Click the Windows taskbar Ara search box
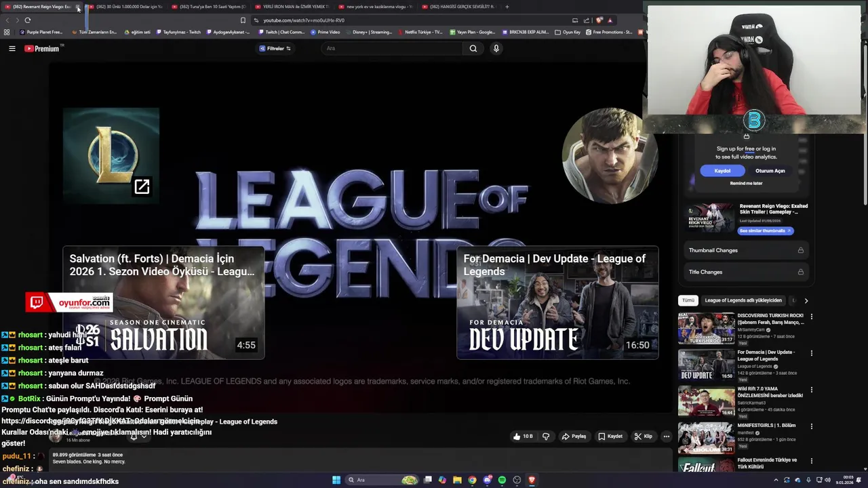This screenshot has width=868, height=488. 383,480
